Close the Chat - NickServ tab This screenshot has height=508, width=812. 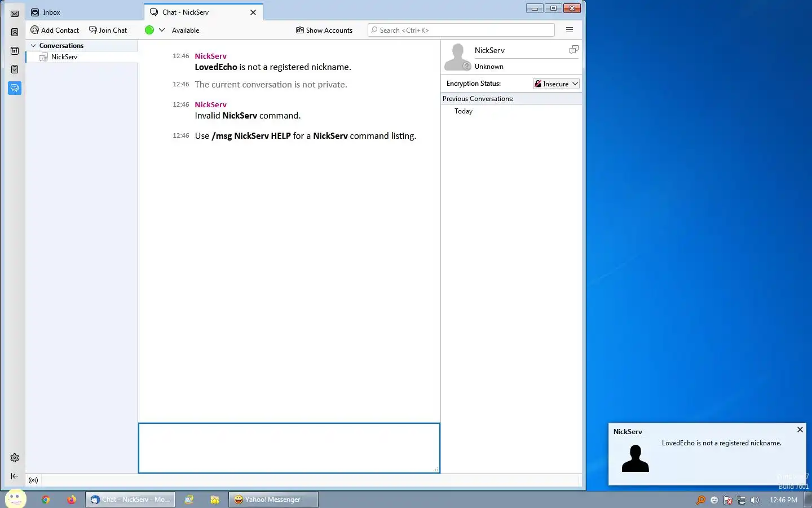pyautogui.click(x=253, y=12)
